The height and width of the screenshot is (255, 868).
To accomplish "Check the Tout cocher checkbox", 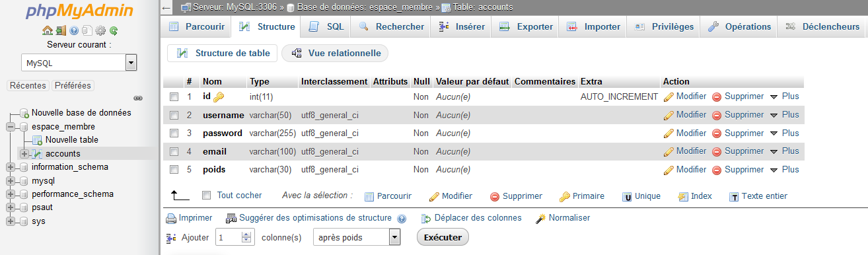I will [206, 196].
